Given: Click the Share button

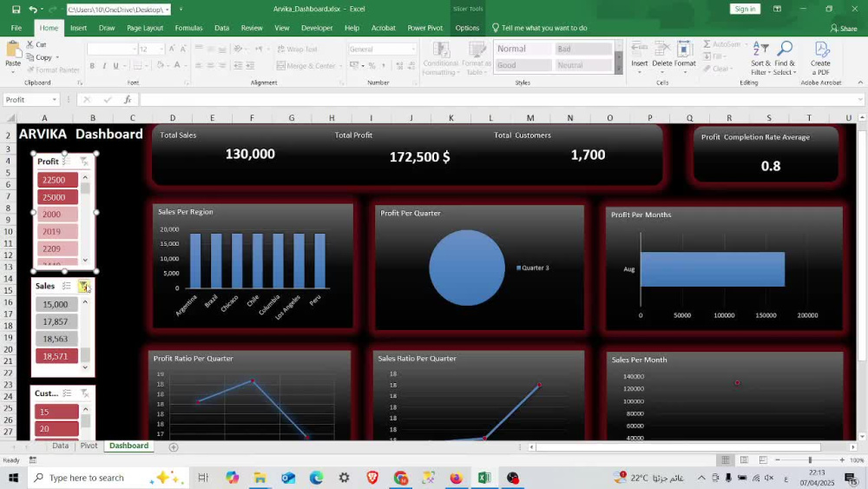Looking at the screenshot, I should (844, 29).
